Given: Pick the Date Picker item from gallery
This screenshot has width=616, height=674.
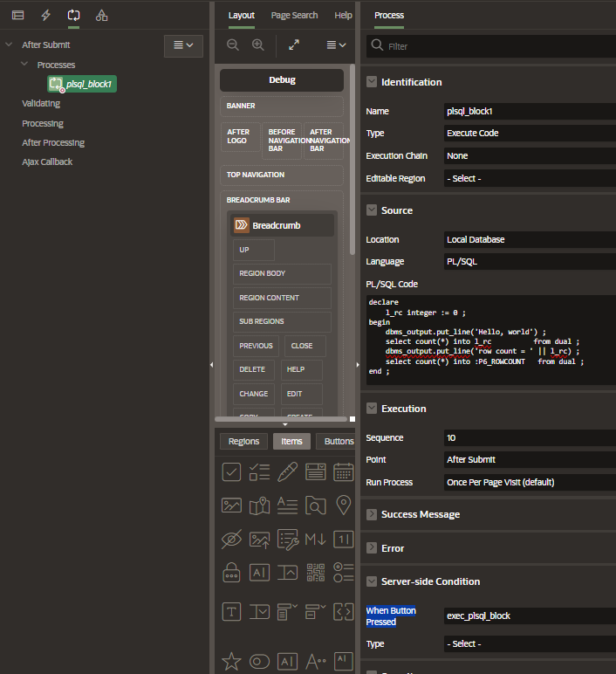Looking at the screenshot, I should [x=344, y=472].
